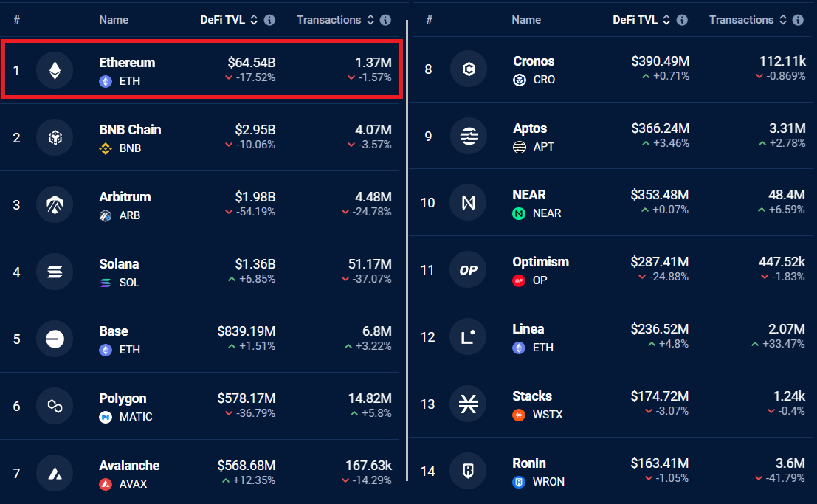Viewport: 817px width, 504px height.
Task: Sort by the left DeFi TVL column arrows
Action: coord(254,20)
